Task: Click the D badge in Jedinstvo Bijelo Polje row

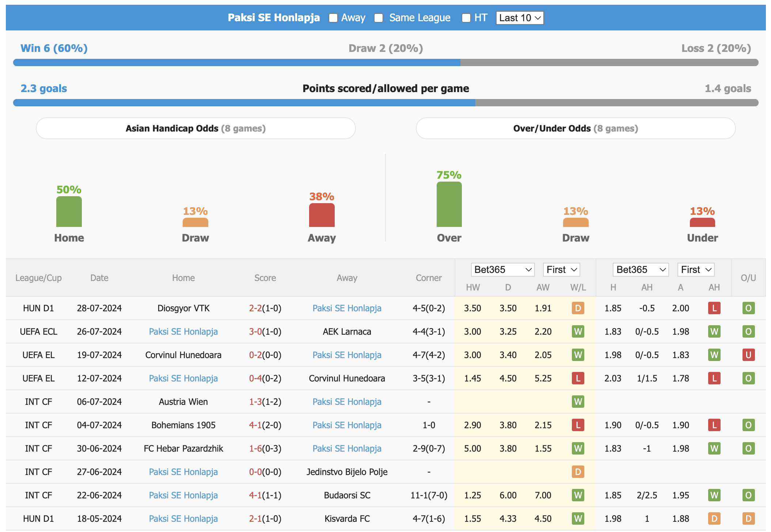Action: (x=578, y=472)
